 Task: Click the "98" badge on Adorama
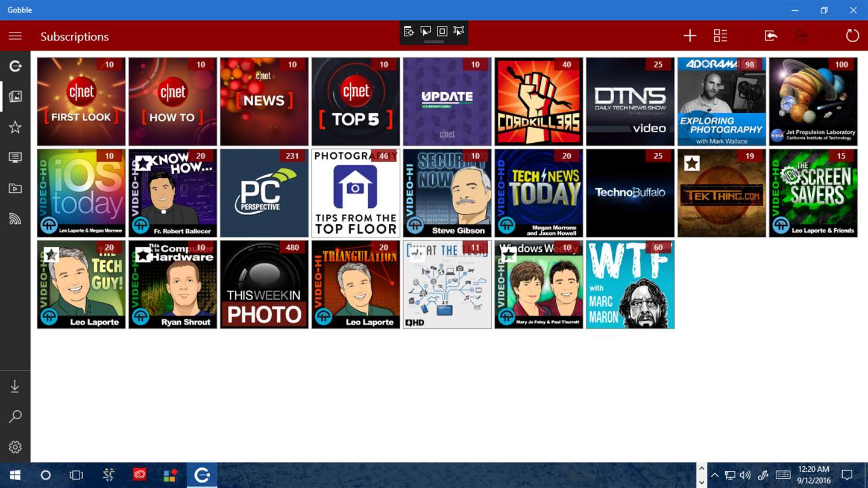(x=749, y=64)
